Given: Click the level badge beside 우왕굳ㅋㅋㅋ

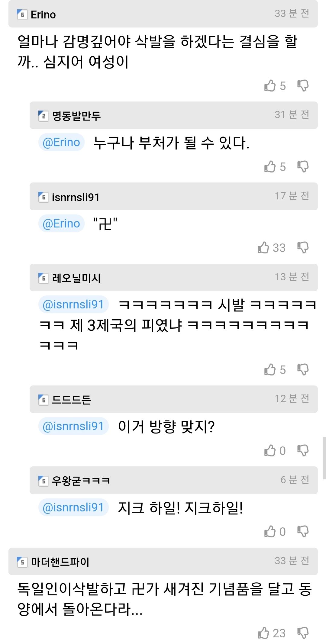Looking at the screenshot, I should 43,481.
